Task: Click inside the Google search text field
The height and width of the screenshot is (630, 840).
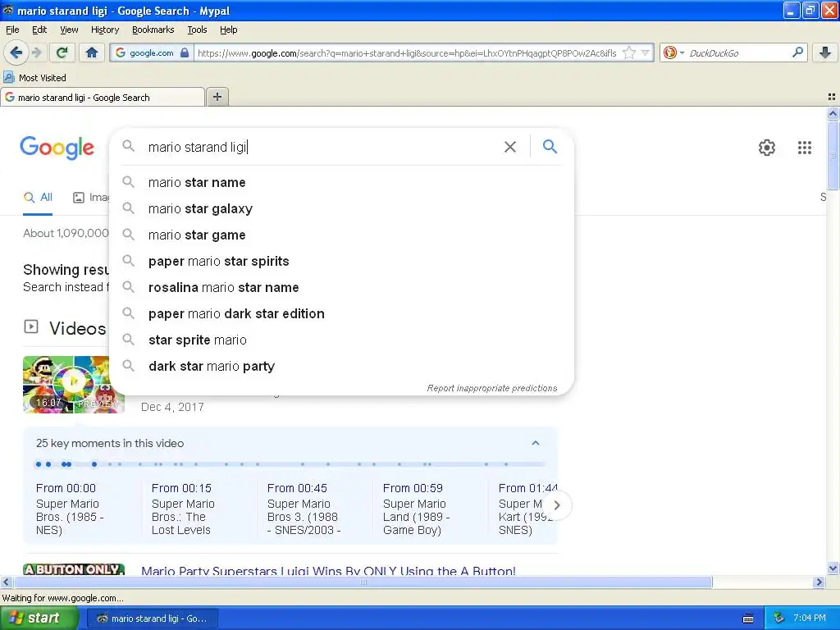Action: pos(322,147)
